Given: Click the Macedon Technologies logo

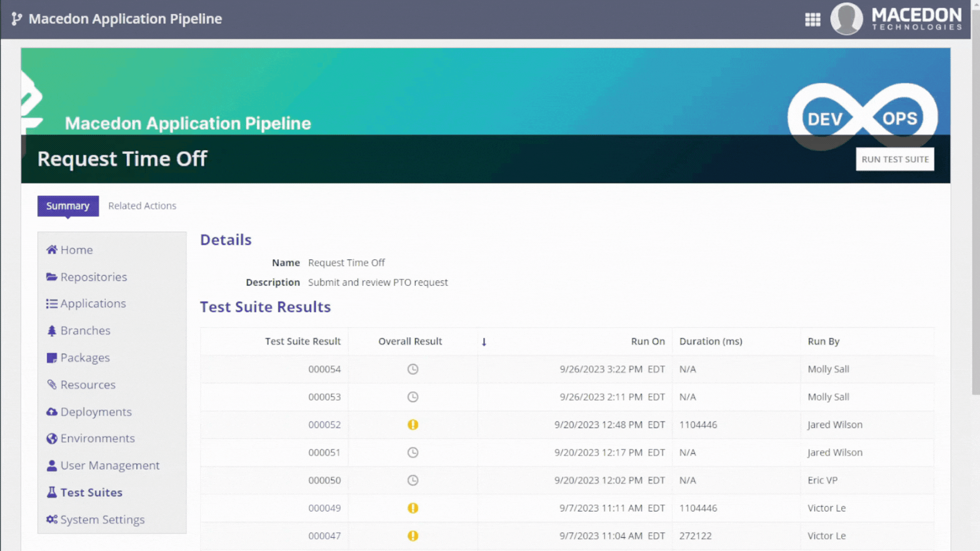Looking at the screenshot, I should click(x=917, y=19).
